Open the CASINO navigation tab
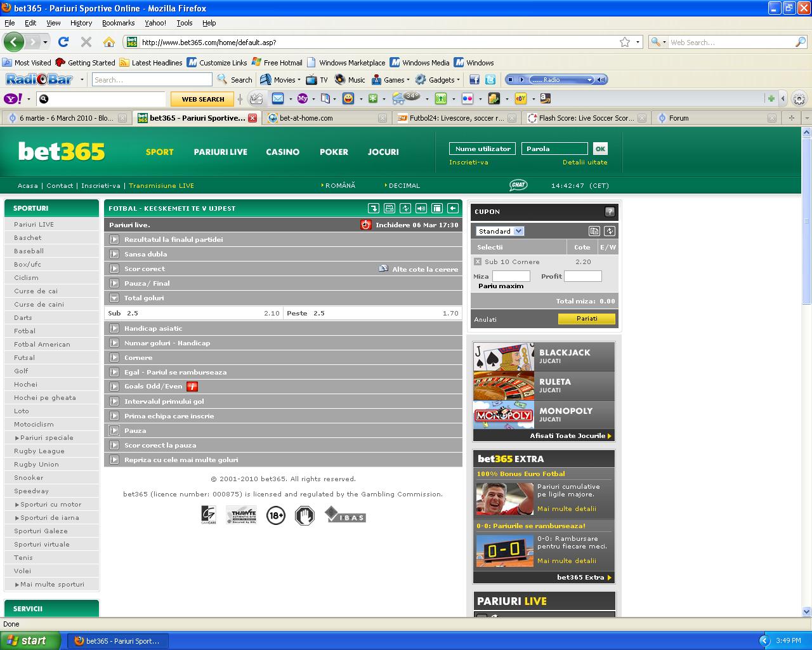 283,152
